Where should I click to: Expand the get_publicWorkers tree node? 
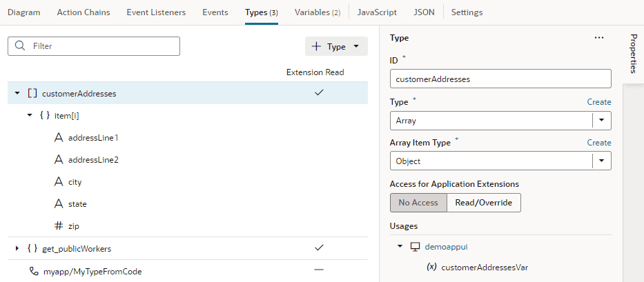pyautogui.click(x=17, y=248)
